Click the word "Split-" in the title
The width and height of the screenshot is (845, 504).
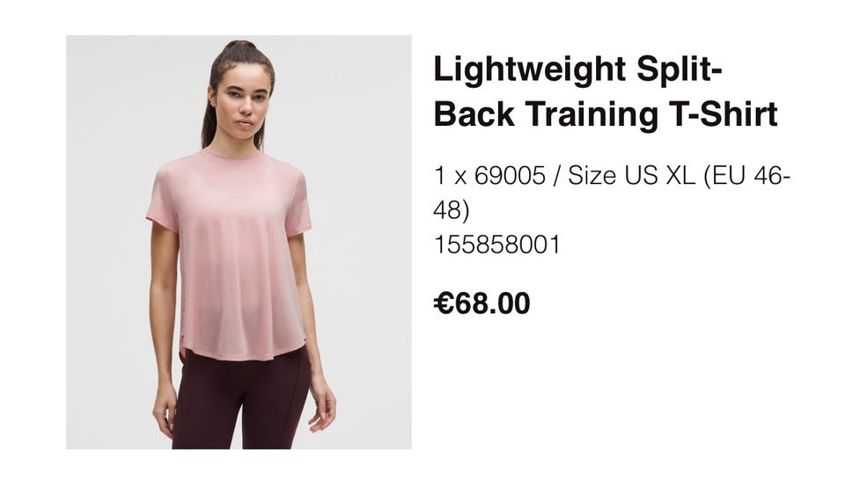click(679, 70)
